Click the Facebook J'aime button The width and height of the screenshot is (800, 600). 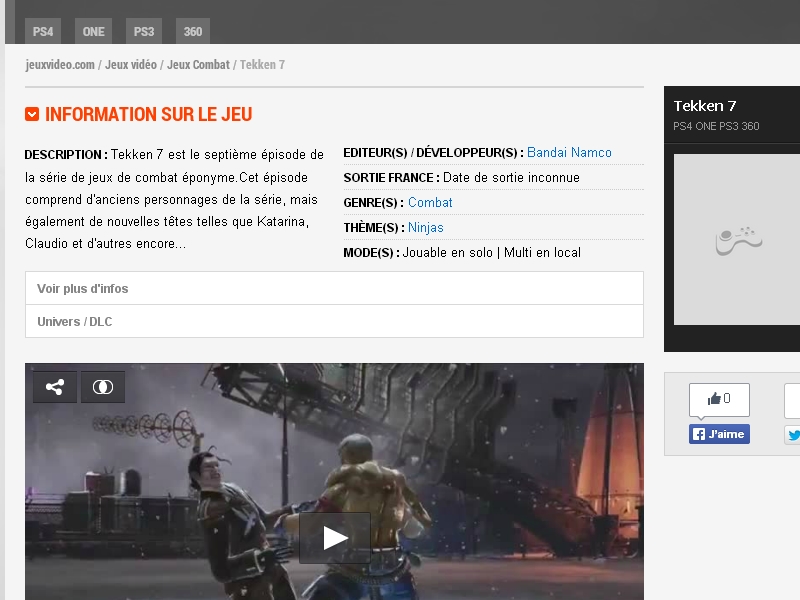click(x=719, y=434)
